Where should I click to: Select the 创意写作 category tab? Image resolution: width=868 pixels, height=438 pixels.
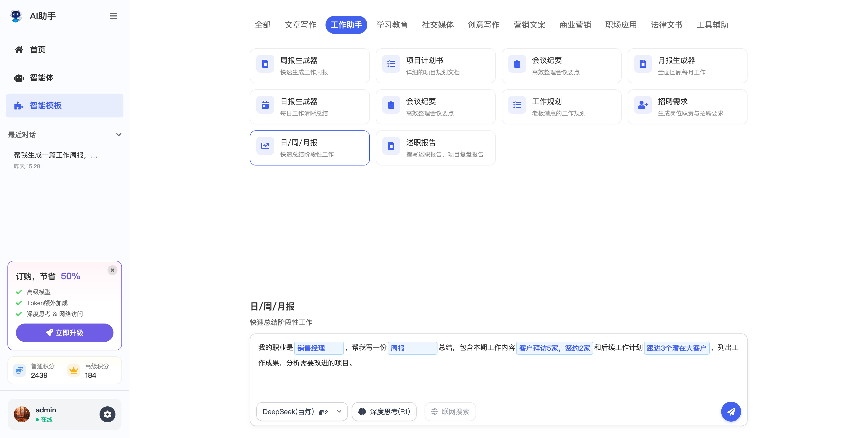[x=484, y=25]
